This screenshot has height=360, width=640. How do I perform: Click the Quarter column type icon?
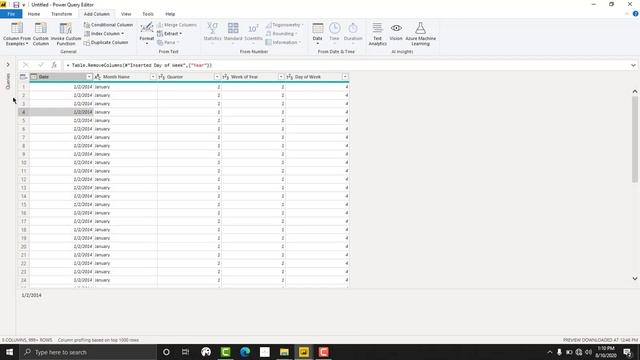click(162, 77)
